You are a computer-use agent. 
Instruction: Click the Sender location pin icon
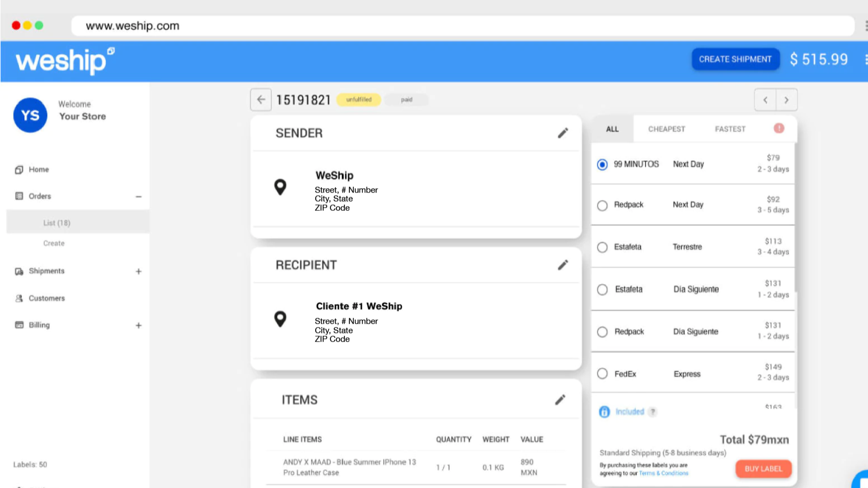click(x=280, y=187)
